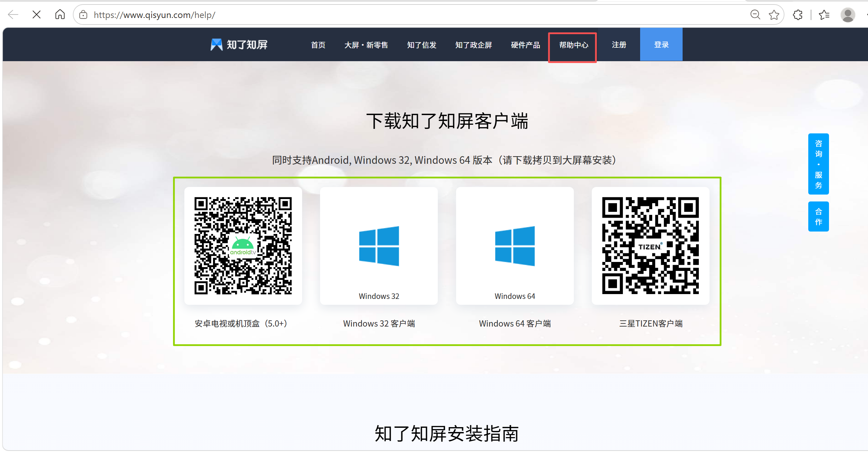The image size is (868, 452).
Task: Click the address bar URL field
Action: (x=414, y=15)
